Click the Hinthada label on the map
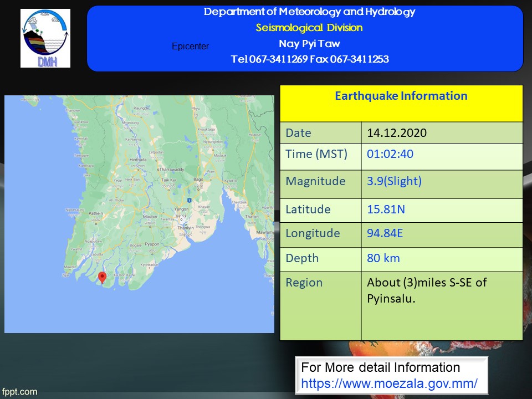Image resolution: width=532 pixels, height=399 pixels. coord(137,159)
